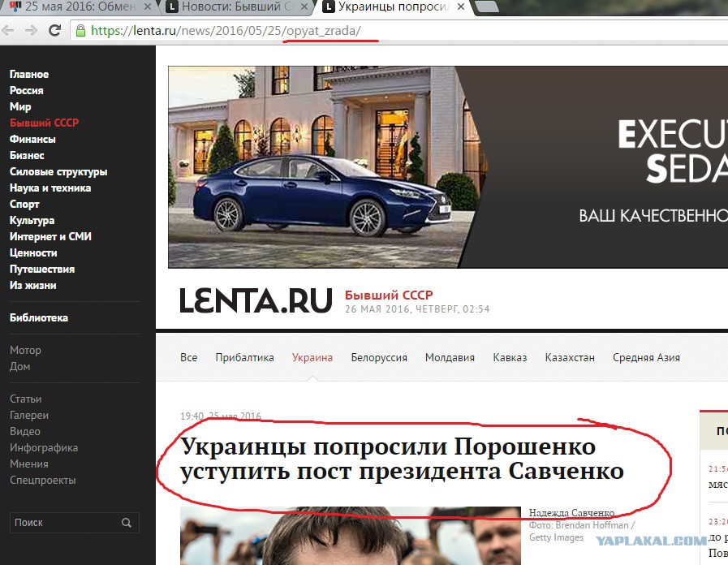The height and width of the screenshot is (565, 728).
Task: Open the Финансы section
Action: tap(32, 140)
